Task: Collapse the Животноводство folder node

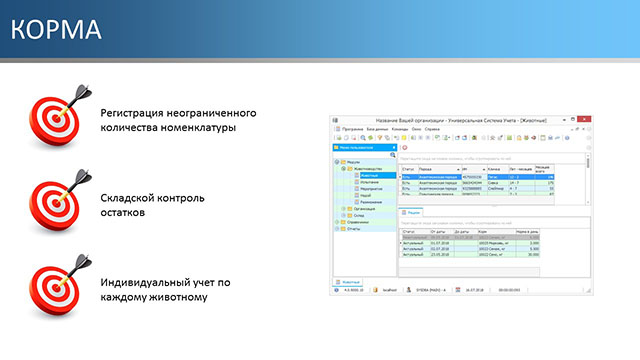Action: pyautogui.click(x=344, y=169)
